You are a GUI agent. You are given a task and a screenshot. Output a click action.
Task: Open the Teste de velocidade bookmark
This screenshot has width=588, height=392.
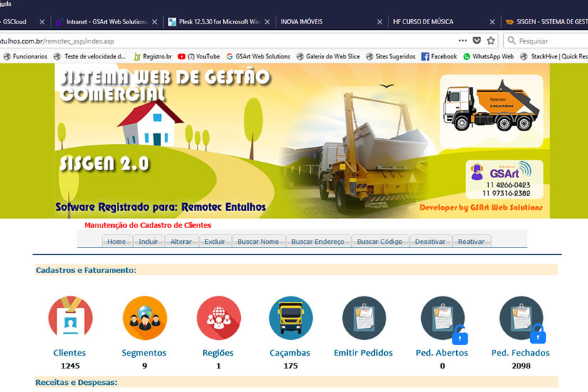coord(90,56)
